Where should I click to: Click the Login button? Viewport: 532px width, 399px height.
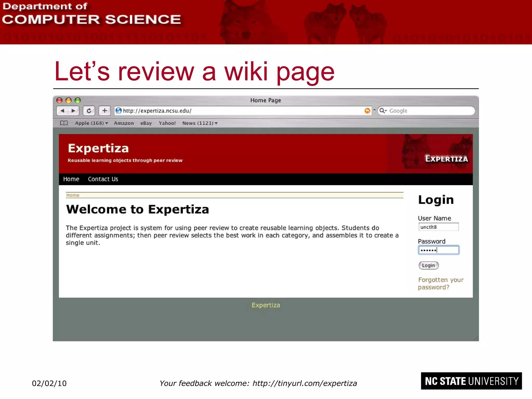point(428,265)
